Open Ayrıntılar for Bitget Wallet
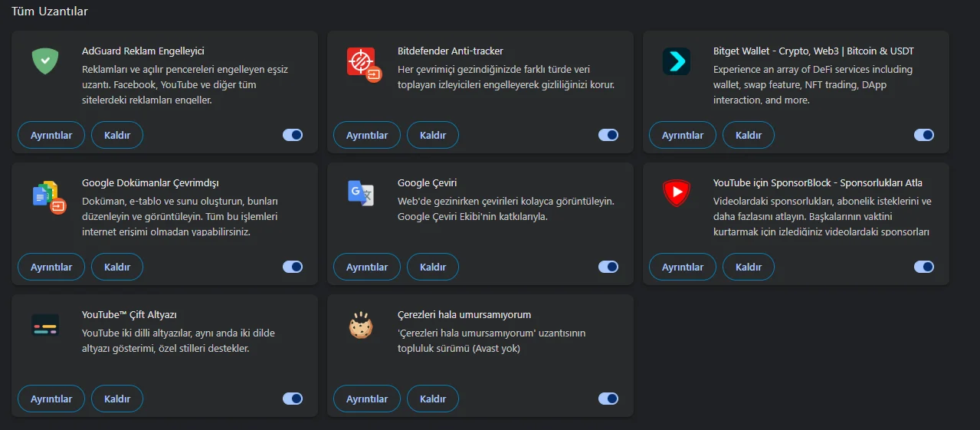The height and width of the screenshot is (430, 980). (x=683, y=135)
